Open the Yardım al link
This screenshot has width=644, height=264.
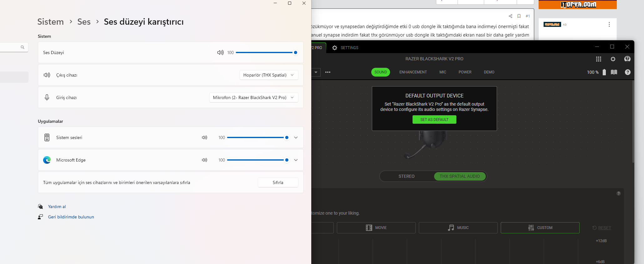57,207
